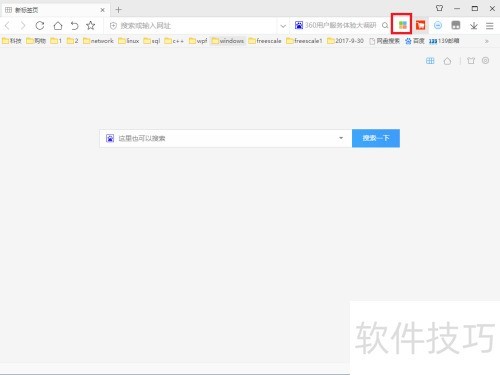Close the current new tab page tab
This screenshot has height=375, width=500.
pos(102,10)
